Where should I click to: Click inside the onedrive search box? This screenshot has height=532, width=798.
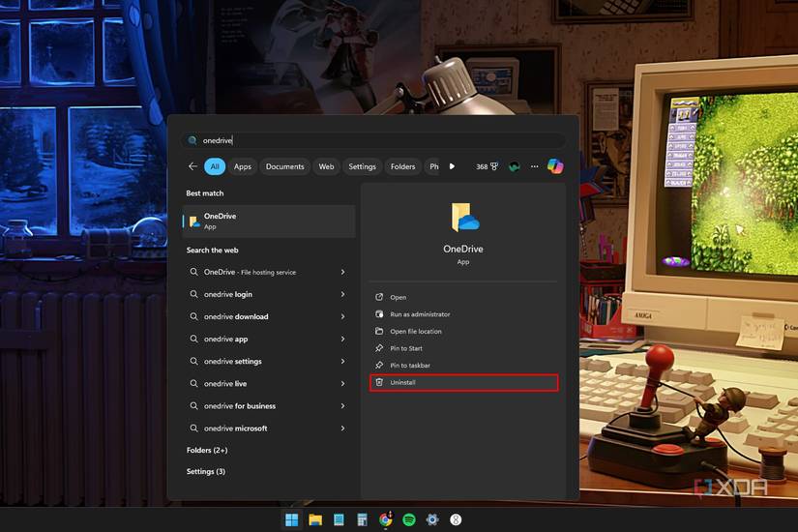click(373, 140)
